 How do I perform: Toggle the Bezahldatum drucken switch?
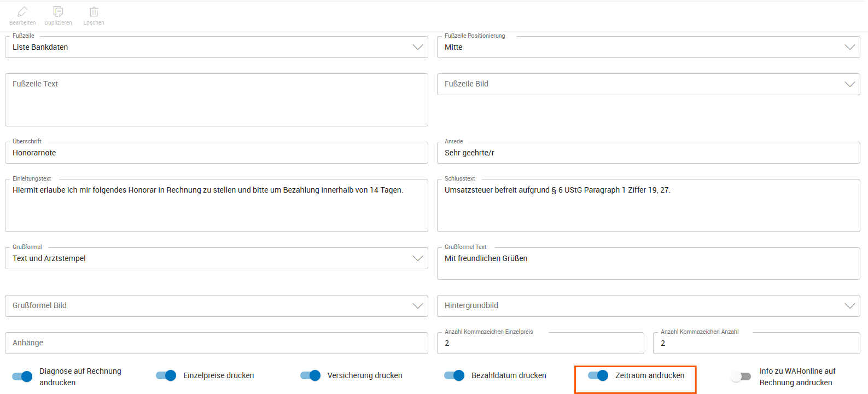click(x=454, y=375)
